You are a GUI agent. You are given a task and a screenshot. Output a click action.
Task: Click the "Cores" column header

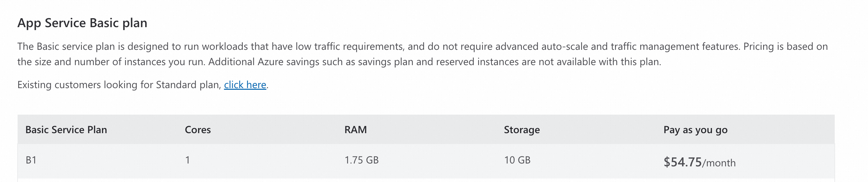pos(198,130)
